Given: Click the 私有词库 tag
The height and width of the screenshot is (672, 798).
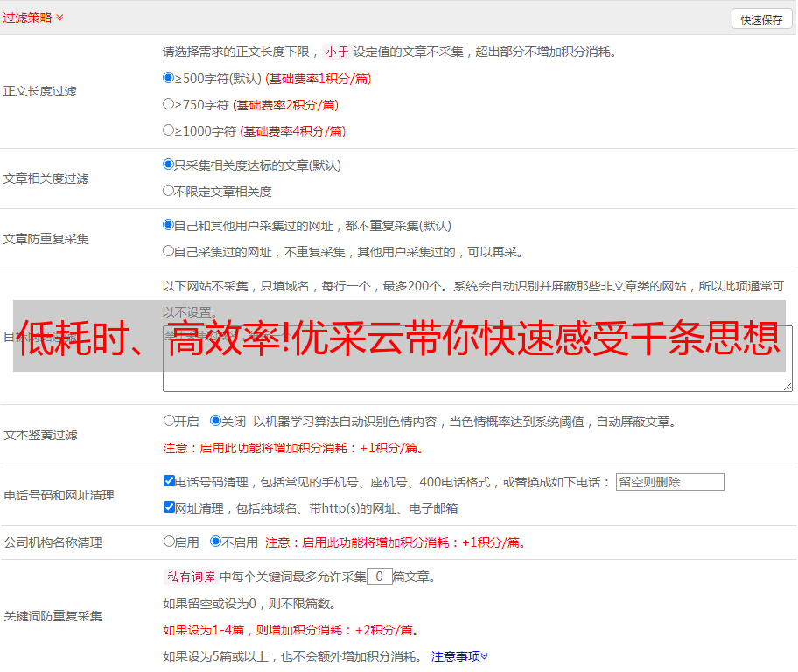Looking at the screenshot, I should click(x=189, y=577).
